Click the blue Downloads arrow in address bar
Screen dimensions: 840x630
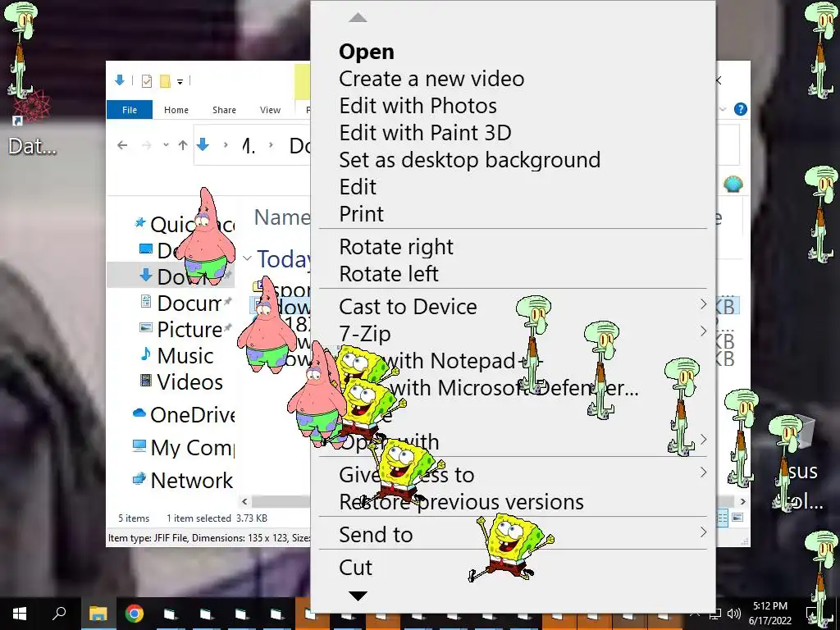[203, 144]
